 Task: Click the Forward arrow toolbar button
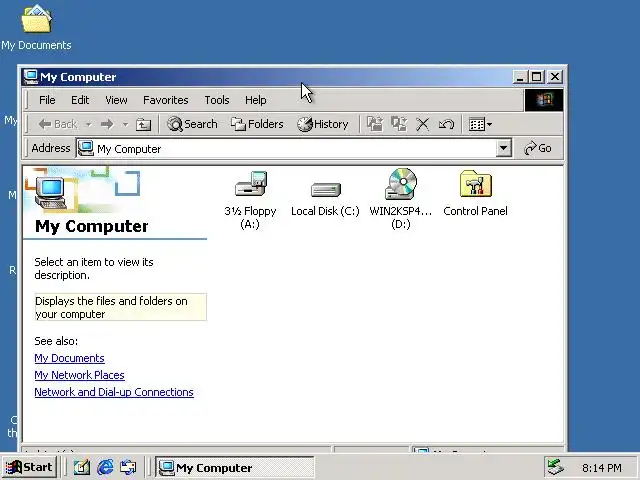pos(107,124)
